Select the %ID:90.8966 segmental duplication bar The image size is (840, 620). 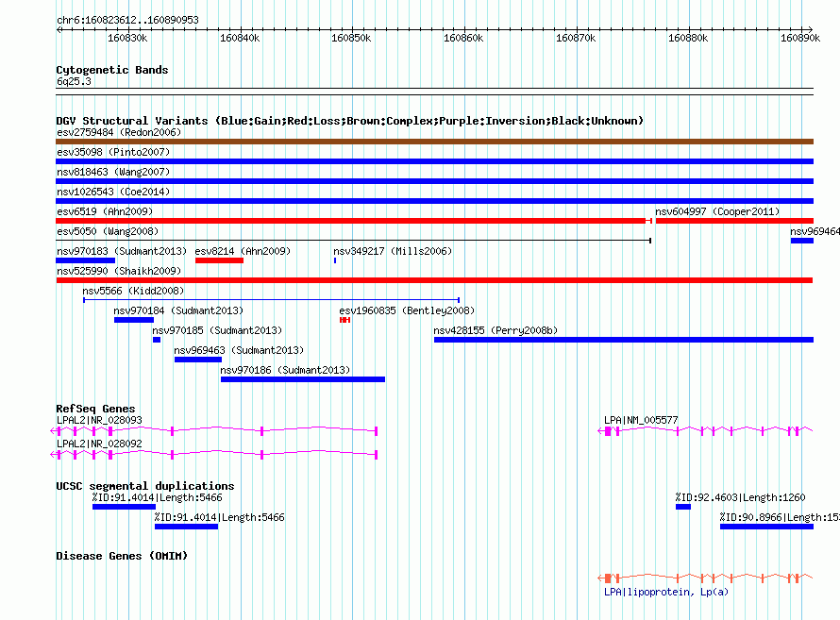coord(766,527)
